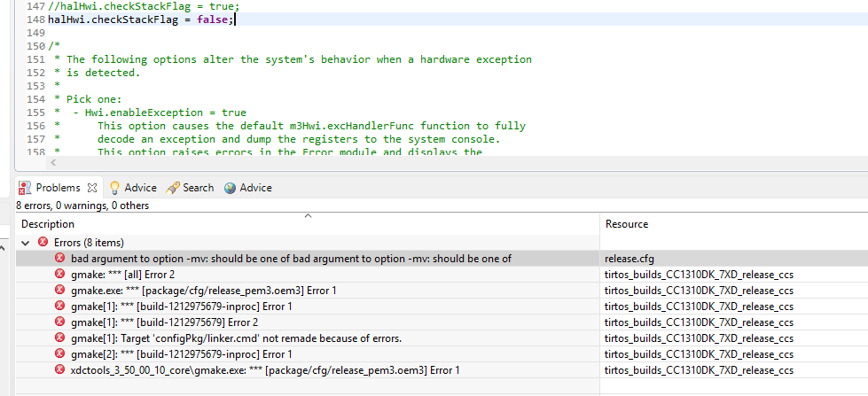Screen dimensions: 868x396
Task: Select gmake.exe release_pem3.oem3 Error 1 row
Action: coord(203,291)
